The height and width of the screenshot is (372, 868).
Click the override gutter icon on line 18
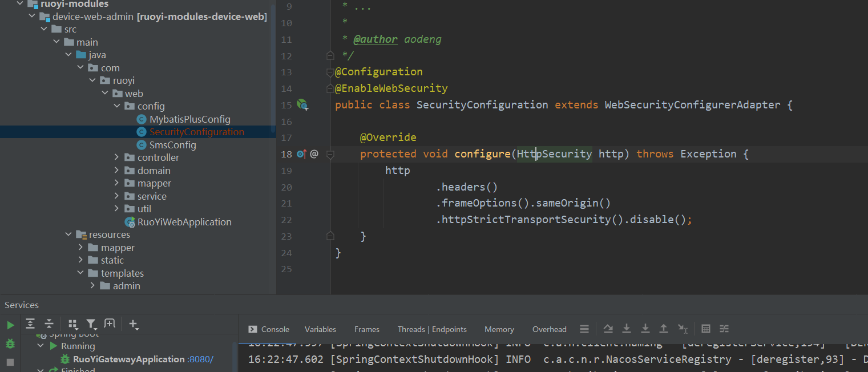(302, 153)
